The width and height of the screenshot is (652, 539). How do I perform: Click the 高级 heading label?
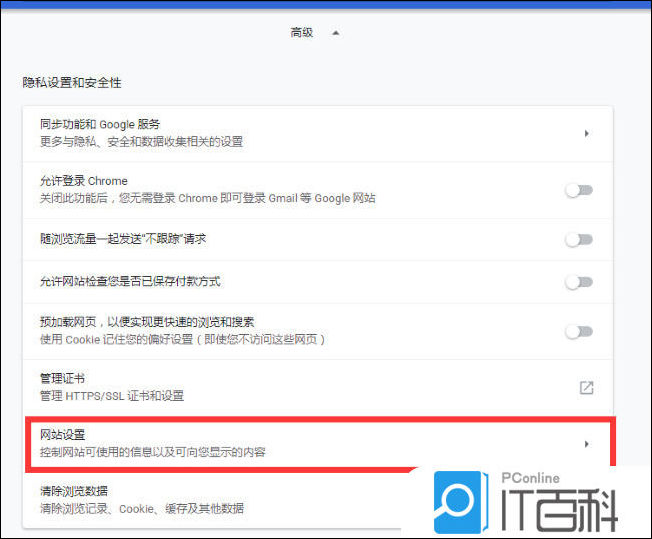click(x=302, y=32)
